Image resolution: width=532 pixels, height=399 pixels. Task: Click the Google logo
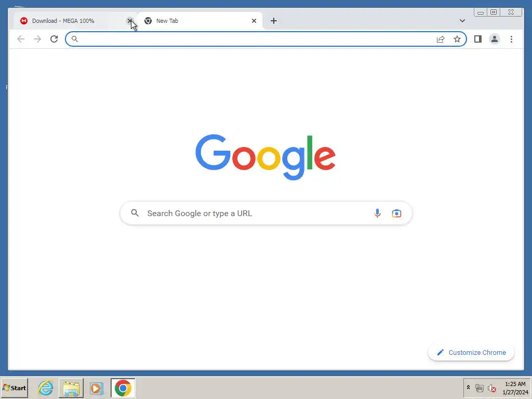click(x=265, y=157)
